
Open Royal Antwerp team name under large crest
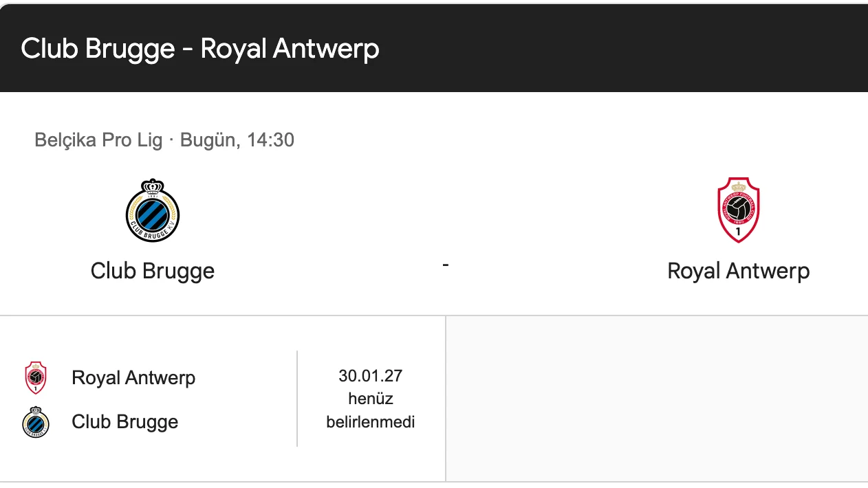(739, 271)
